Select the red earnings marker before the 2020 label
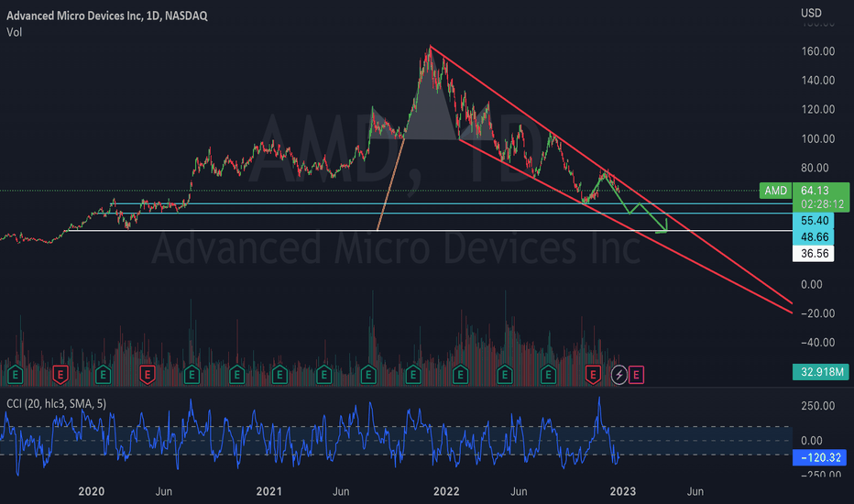This screenshot has height=504, width=854. 60,375
